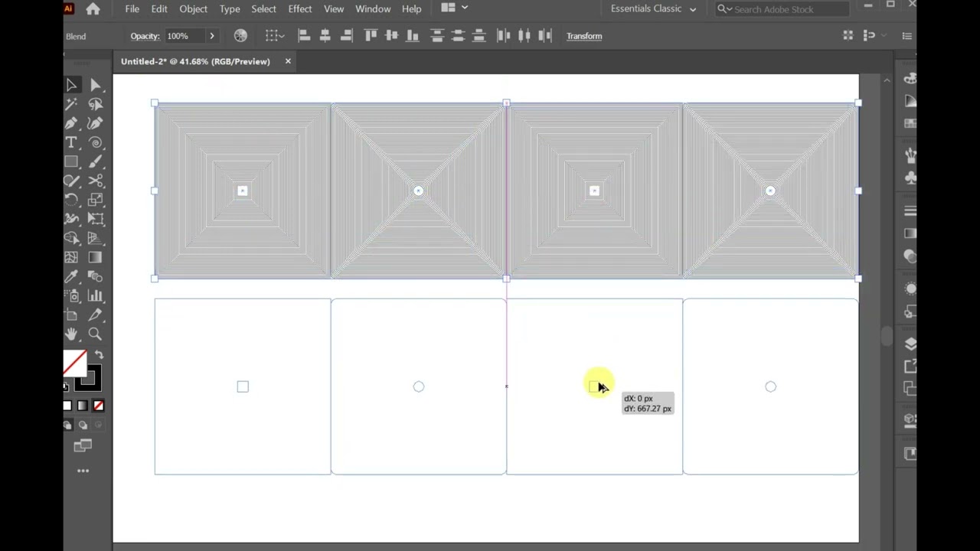The image size is (980, 551).
Task: Open the Effect menu
Action: pyautogui.click(x=300, y=8)
